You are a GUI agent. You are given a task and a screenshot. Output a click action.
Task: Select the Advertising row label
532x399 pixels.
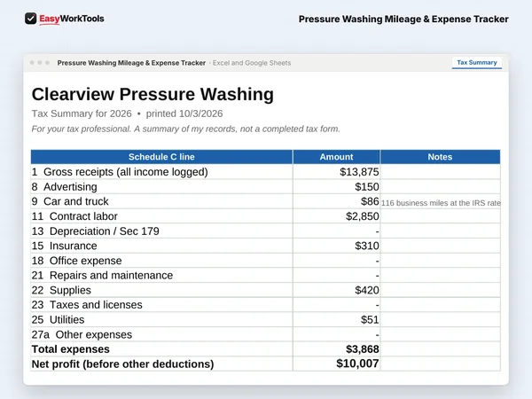click(65, 186)
